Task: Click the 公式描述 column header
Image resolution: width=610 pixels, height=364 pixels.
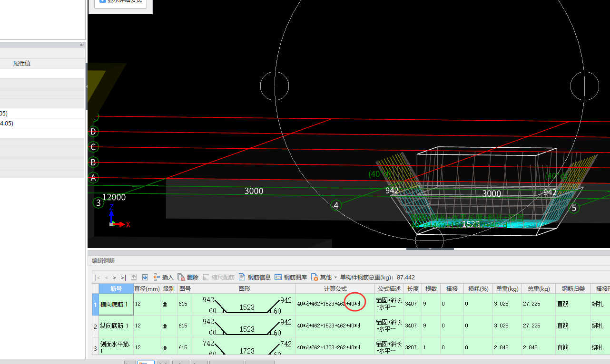Action: click(x=389, y=288)
